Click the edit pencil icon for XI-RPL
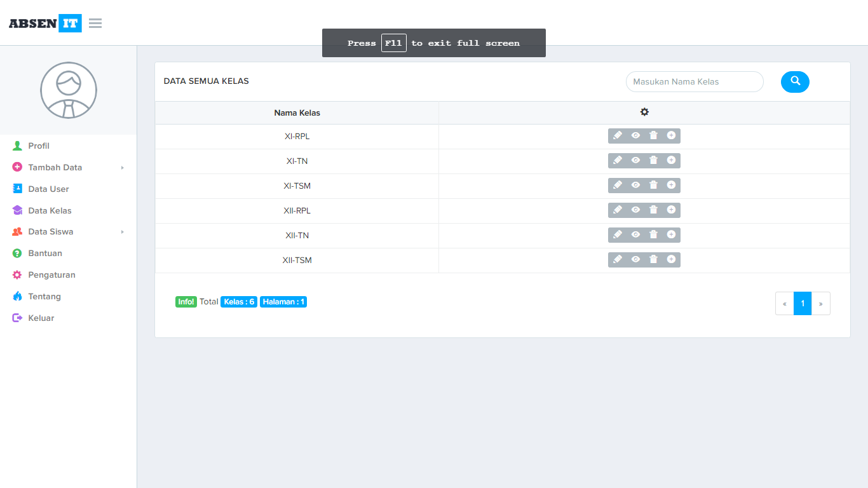Image resolution: width=868 pixels, height=488 pixels. coord(618,135)
